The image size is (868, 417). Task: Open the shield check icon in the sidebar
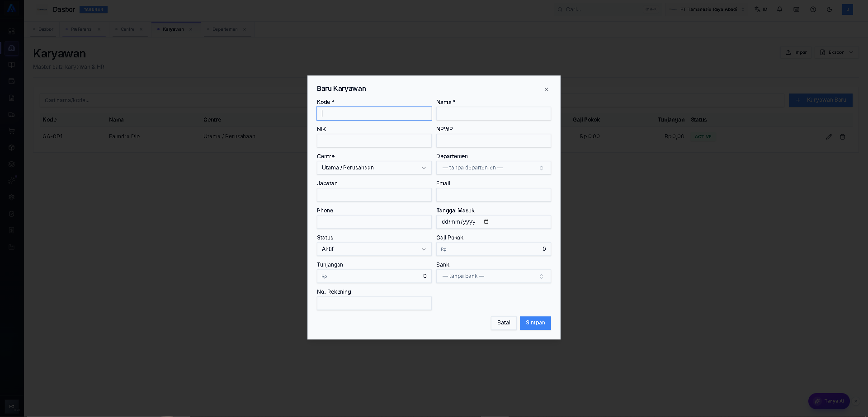pos(12,214)
